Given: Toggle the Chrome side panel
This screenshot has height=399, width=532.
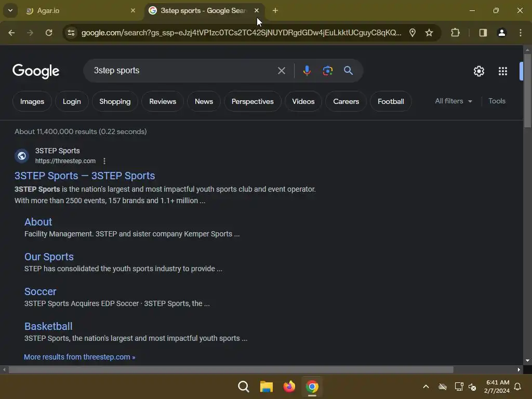Looking at the screenshot, I should coord(483,33).
